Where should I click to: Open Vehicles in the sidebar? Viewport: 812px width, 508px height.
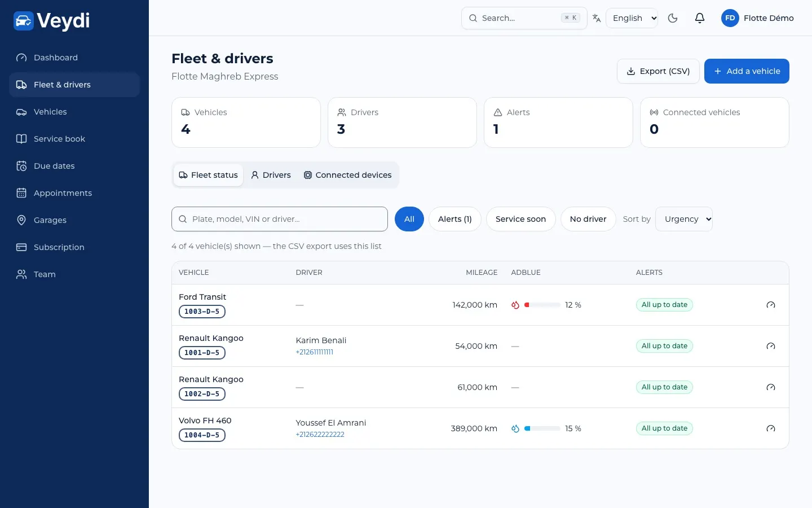click(x=74, y=112)
